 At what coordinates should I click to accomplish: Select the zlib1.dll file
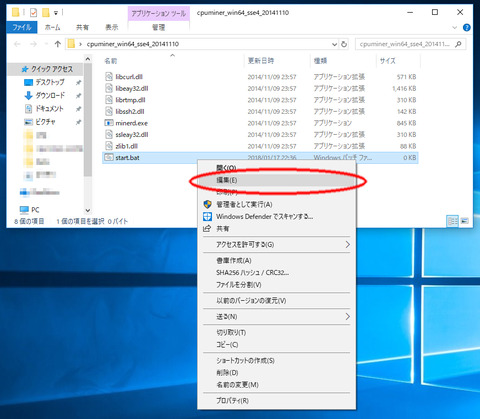126,146
